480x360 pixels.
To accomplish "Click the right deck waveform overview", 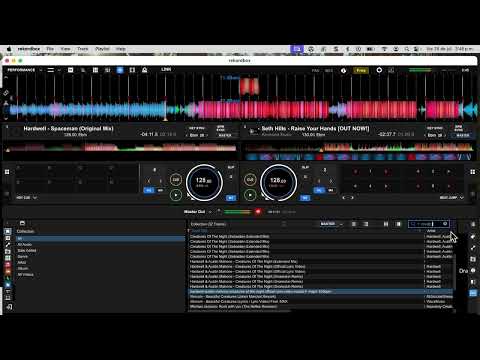I will tap(359, 147).
